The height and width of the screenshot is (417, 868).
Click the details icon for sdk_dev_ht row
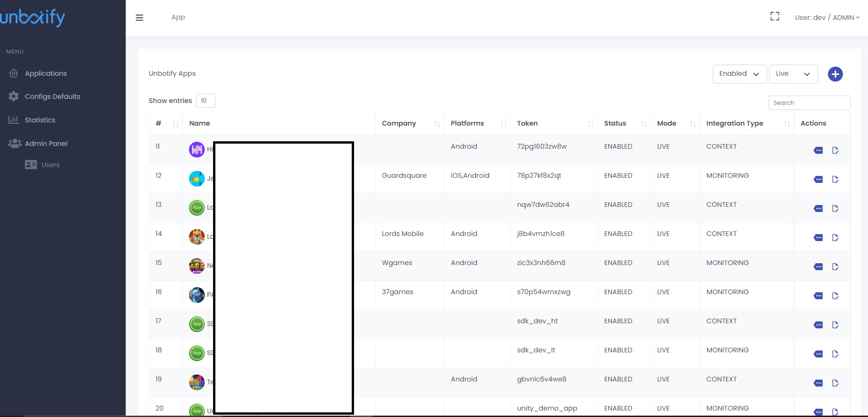point(818,325)
